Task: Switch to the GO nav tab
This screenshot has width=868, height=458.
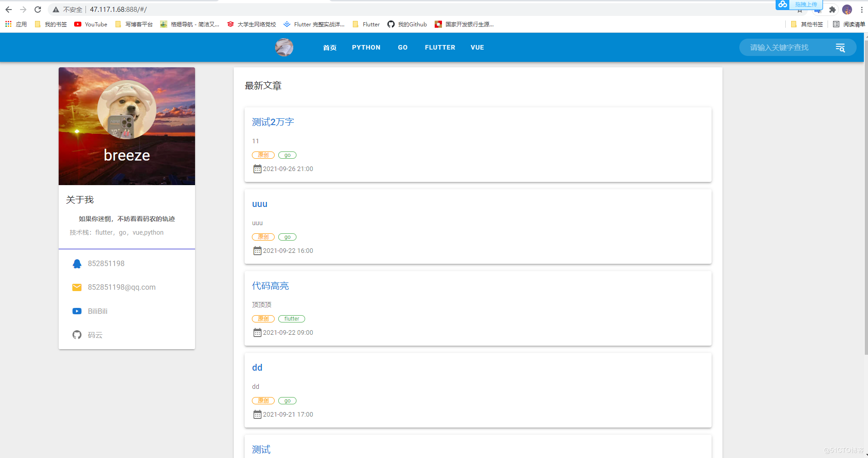Action: click(403, 47)
